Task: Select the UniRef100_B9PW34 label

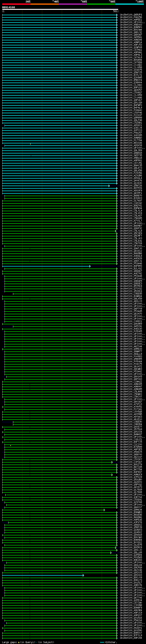Action: click(131, 208)
